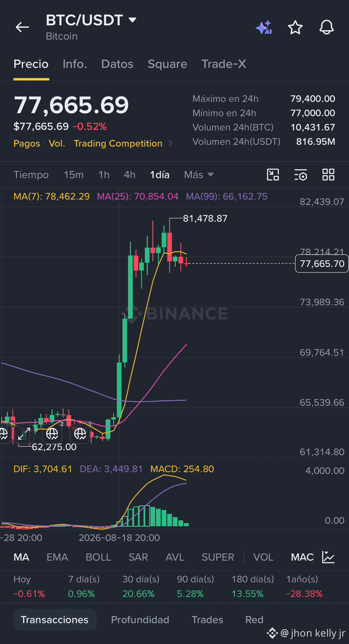Open the Vol. link
The height and width of the screenshot is (644, 349).
pos(57,143)
